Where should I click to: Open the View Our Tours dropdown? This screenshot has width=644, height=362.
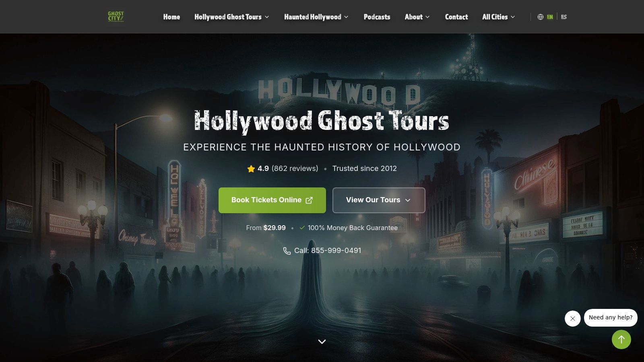(x=379, y=200)
